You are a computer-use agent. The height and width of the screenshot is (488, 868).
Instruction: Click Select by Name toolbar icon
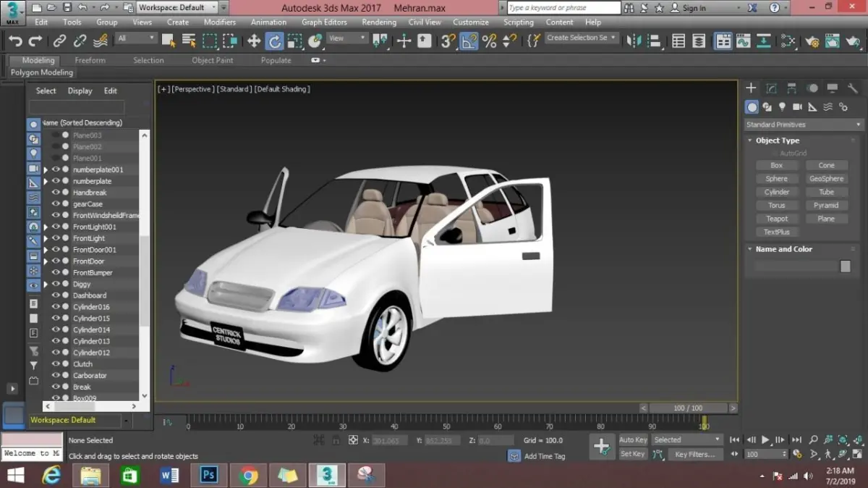click(189, 41)
